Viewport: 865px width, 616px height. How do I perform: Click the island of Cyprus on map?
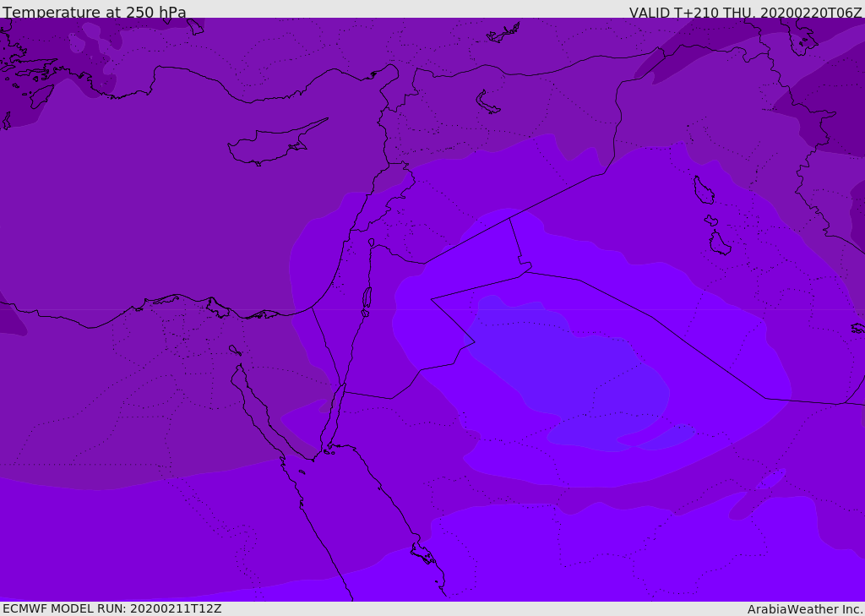point(276,144)
